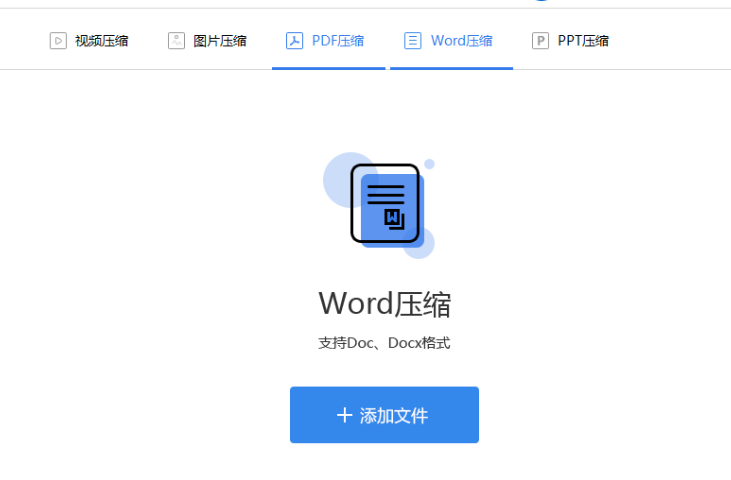Go to the PPT压缩 tab
Screen dimensions: 731x480
[x=570, y=41]
